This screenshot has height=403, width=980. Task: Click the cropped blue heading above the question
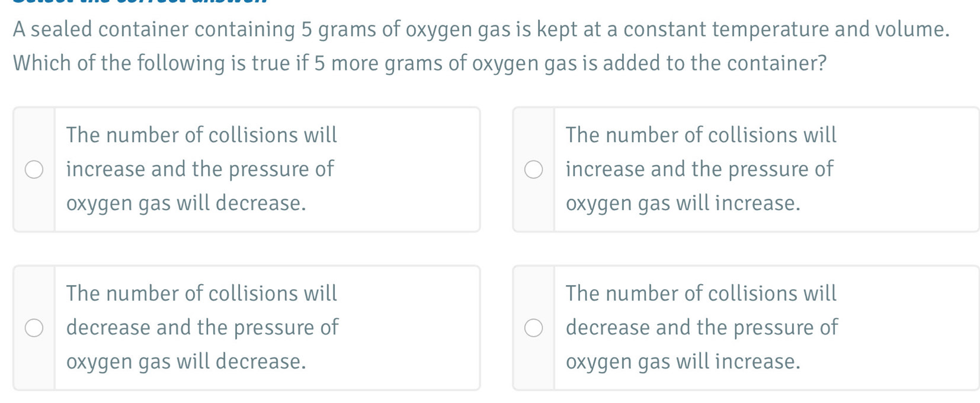pyautogui.click(x=142, y=2)
